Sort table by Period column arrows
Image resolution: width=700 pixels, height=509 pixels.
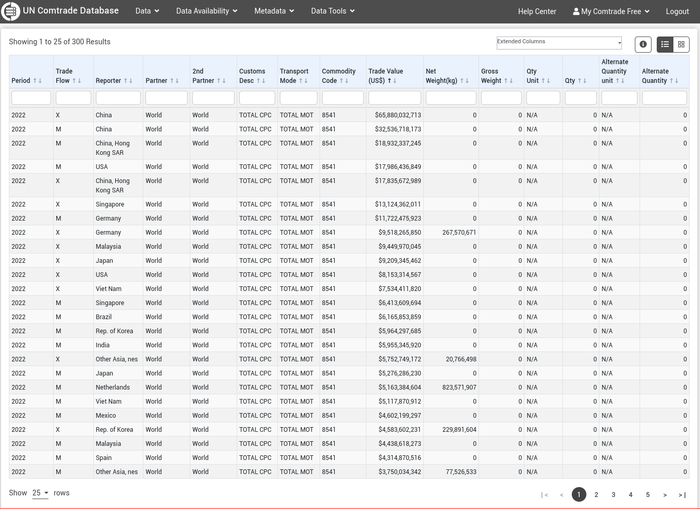[x=39, y=80]
